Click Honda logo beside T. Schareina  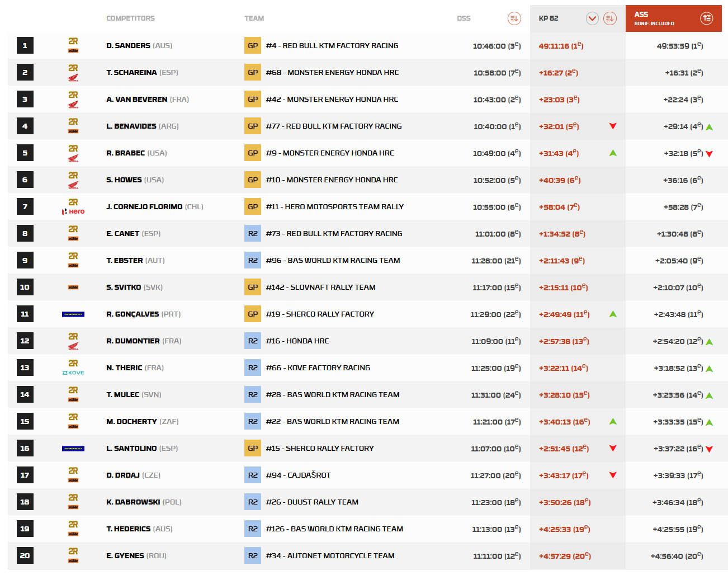[73, 78]
